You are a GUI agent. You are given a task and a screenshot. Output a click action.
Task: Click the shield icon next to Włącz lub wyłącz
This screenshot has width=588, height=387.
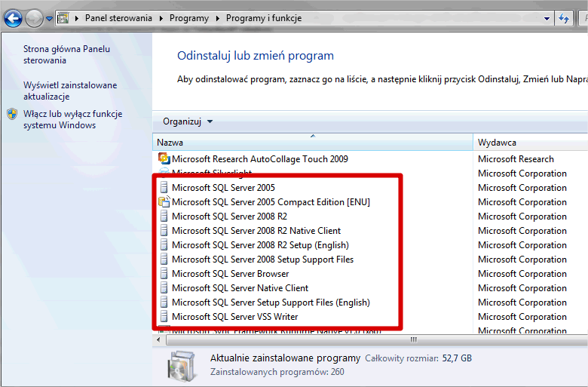pyautogui.click(x=12, y=114)
